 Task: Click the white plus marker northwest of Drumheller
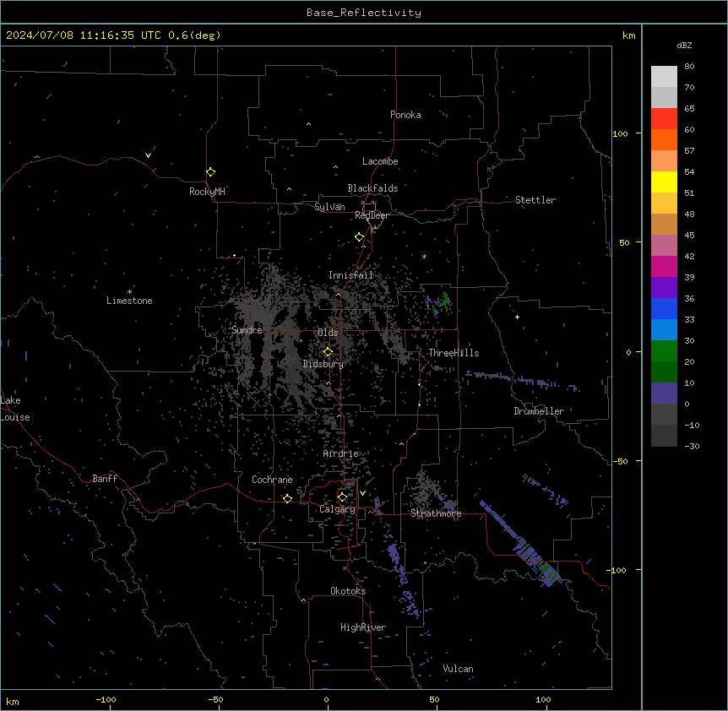point(517,317)
